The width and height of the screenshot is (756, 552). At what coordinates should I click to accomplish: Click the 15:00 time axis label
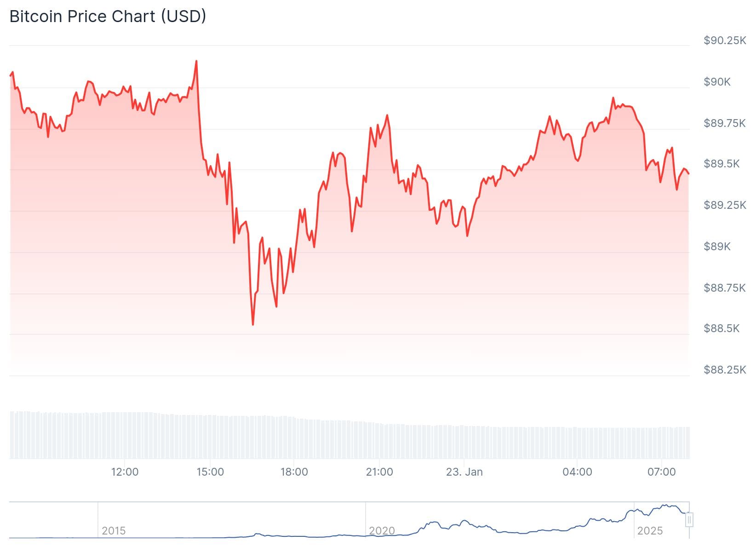pos(210,472)
